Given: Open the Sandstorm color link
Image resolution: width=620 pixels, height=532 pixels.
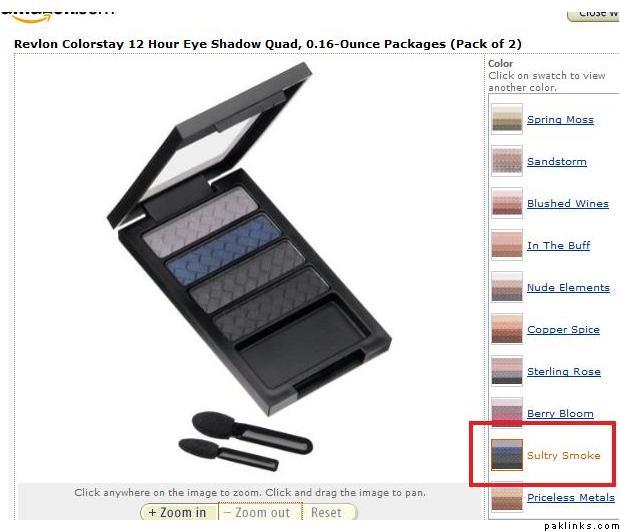Looking at the screenshot, I should pos(557,161).
